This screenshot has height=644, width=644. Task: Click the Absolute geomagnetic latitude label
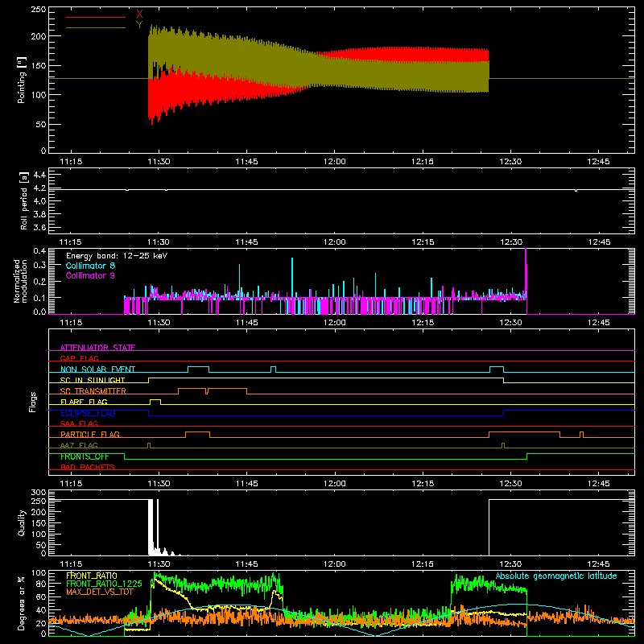pyautogui.click(x=556, y=576)
